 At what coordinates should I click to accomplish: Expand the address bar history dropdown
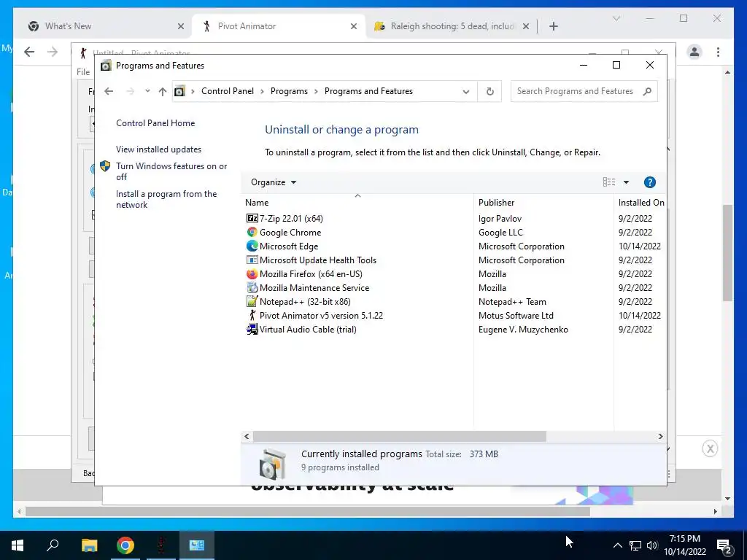tap(465, 91)
